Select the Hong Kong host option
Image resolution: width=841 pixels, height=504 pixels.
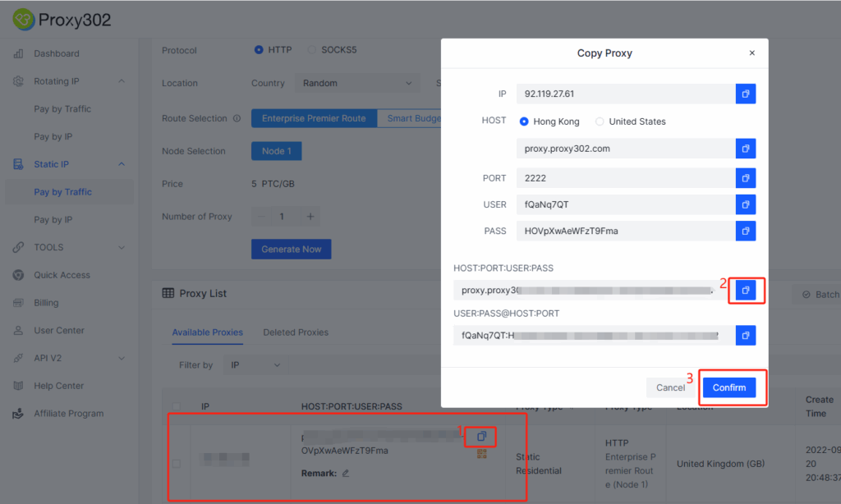(x=549, y=121)
